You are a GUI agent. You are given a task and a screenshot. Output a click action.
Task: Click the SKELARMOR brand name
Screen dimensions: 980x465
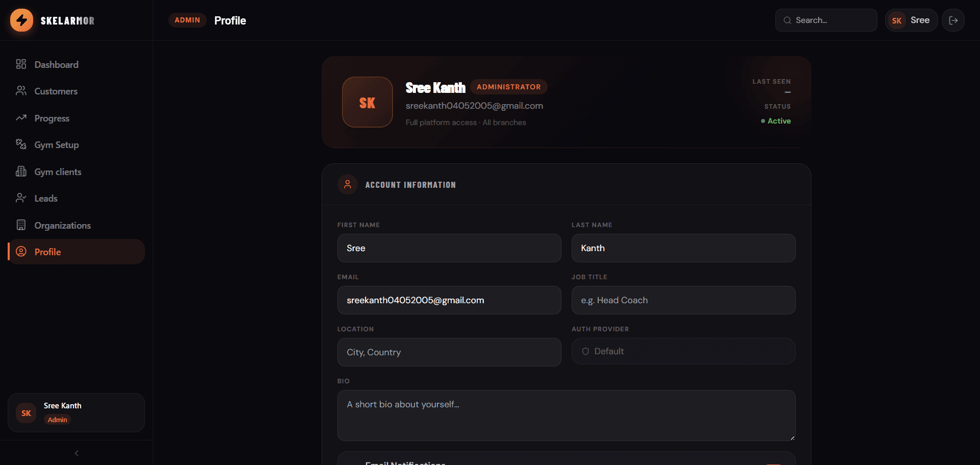67,21
